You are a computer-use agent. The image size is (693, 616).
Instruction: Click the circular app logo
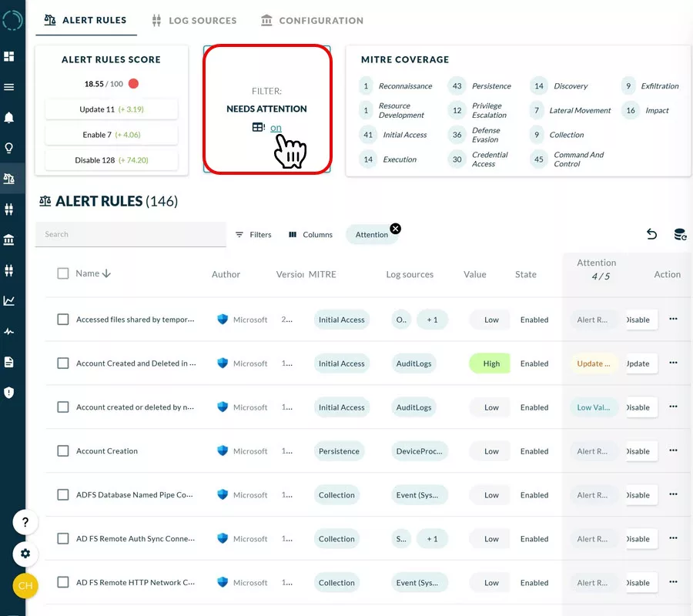[x=12, y=20]
